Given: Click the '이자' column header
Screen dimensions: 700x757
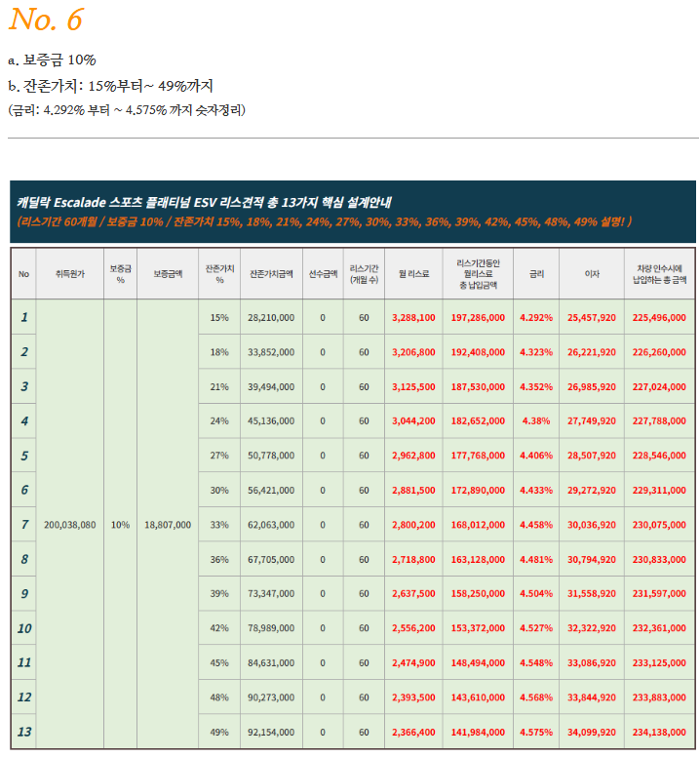Looking at the screenshot, I should click(x=592, y=274).
